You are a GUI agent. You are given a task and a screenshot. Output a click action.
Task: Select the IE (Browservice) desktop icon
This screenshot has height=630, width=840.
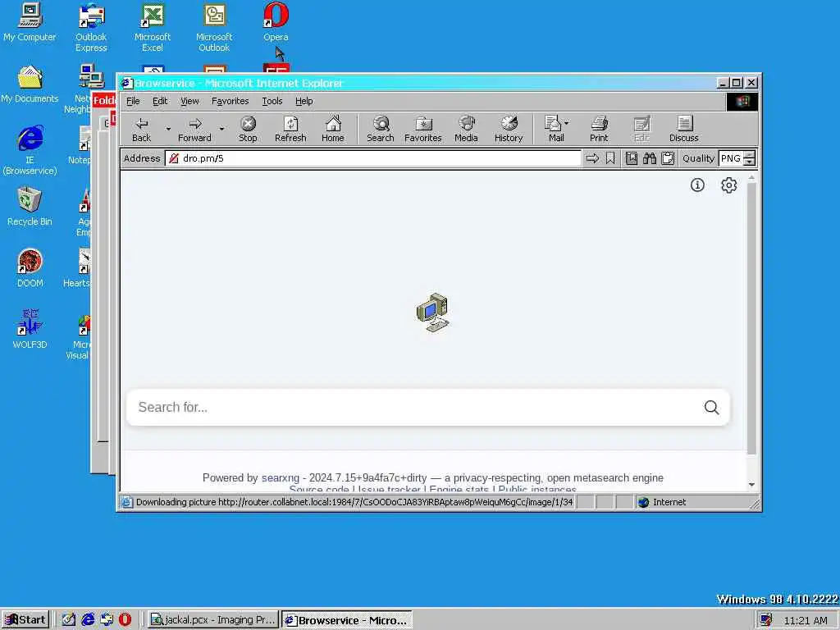(30, 150)
